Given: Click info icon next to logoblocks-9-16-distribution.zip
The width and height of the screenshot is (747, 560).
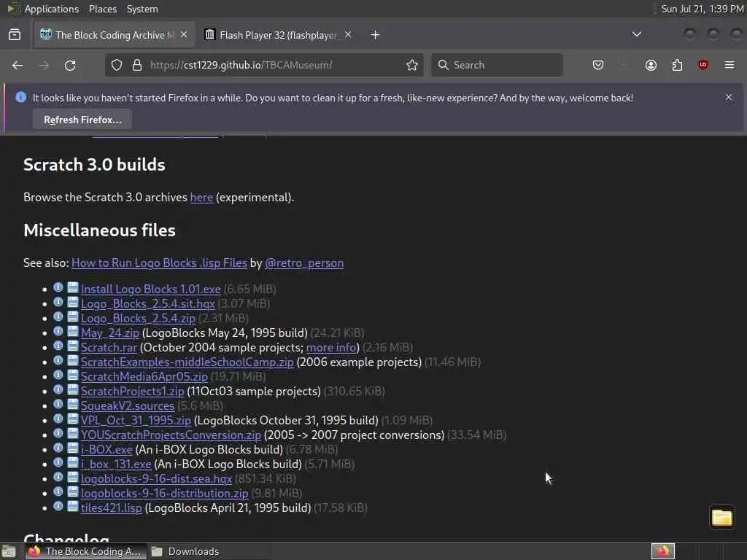Looking at the screenshot, I should [58, 492].
